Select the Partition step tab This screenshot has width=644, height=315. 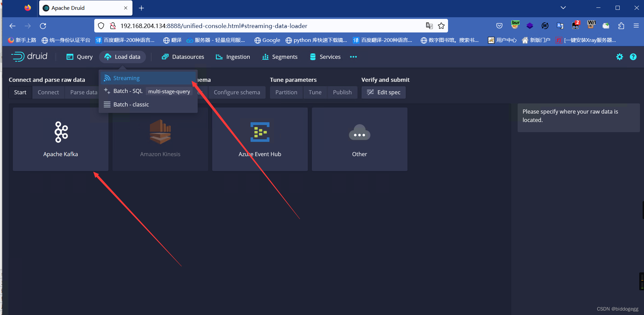tap(286, 92)
